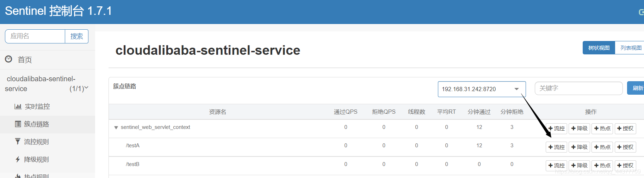The height and width of the screenshot is (178, 644).
Task: Click the cloudalibaba-sentinel-service page heading
Action: coord(208,50)
